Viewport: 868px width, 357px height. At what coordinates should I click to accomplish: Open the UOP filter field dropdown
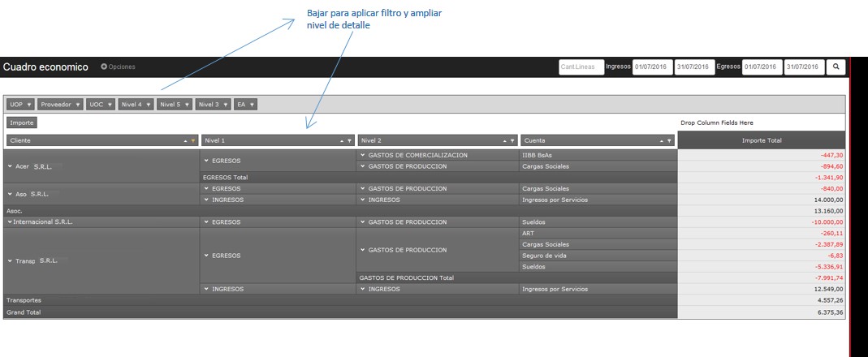20,105
